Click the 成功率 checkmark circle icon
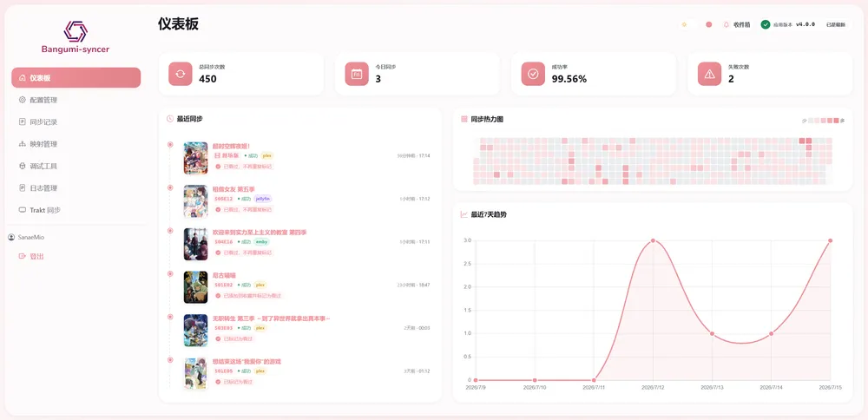The width and height of the screenshot is (868, 420). (x=533, y=74)
